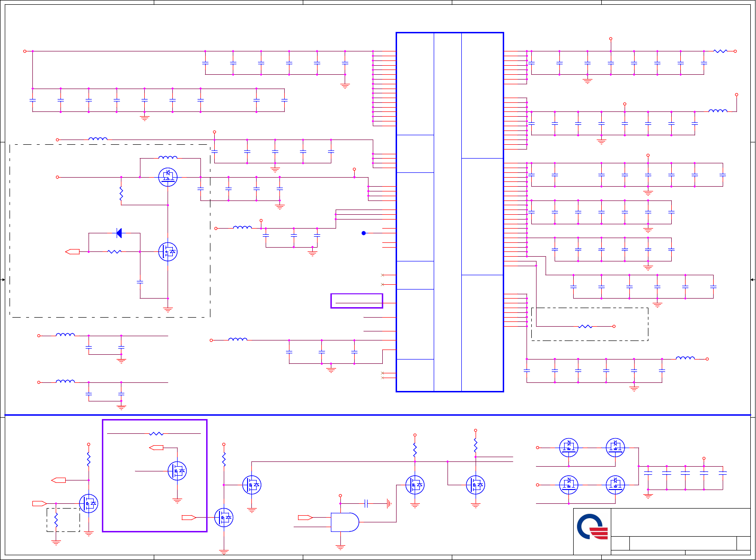Click the resistor at the top-right corner net

click(720, 51)
